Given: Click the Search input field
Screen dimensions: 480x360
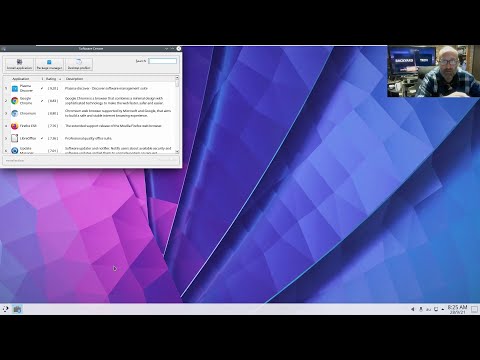Looking at the screenshot, I should click(163, 61).
